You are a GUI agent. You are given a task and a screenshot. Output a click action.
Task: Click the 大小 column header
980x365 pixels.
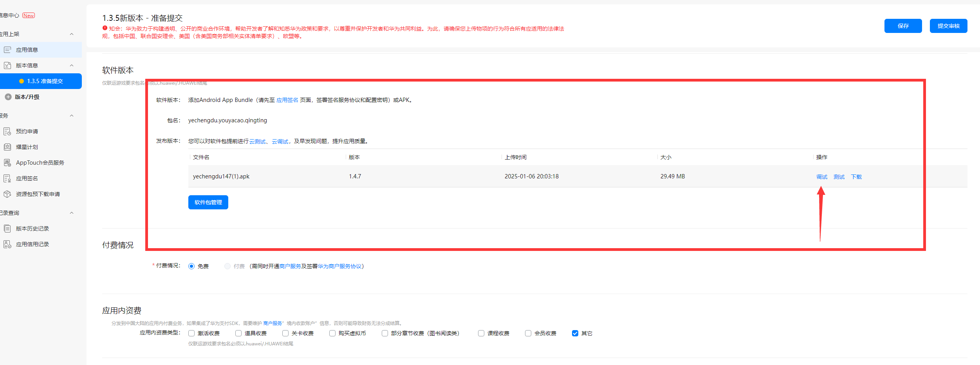pos(666,157)
